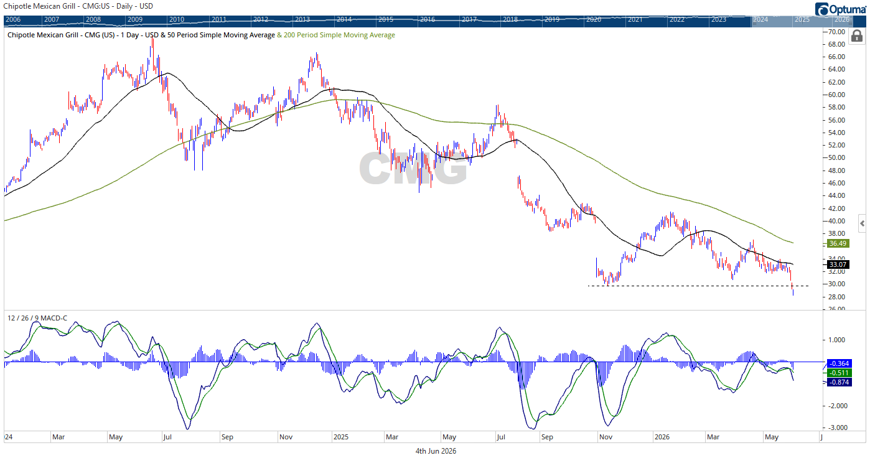Click the -2.000 MACD scale label

click(x=836, y=406)
